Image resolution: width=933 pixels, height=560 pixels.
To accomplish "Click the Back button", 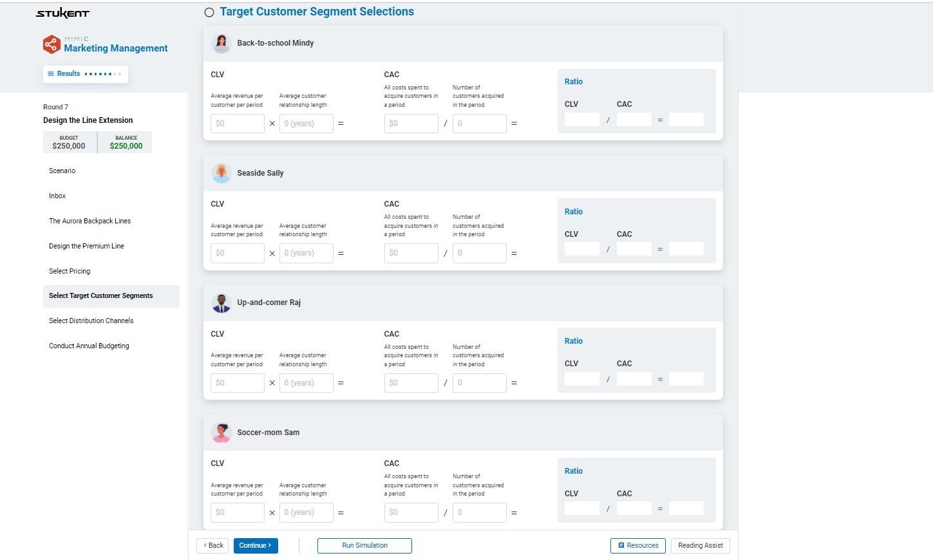I will (212, 545).
